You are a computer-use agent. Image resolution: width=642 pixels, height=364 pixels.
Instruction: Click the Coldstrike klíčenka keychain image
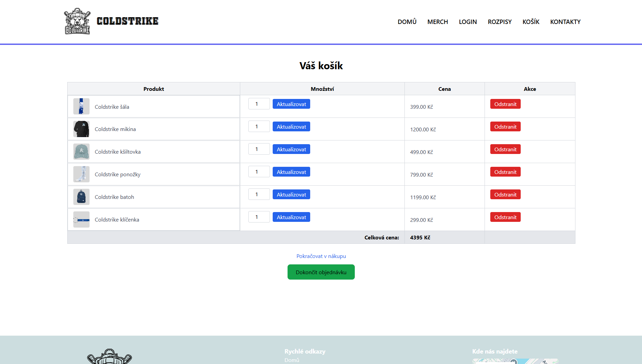click(81, 219)
